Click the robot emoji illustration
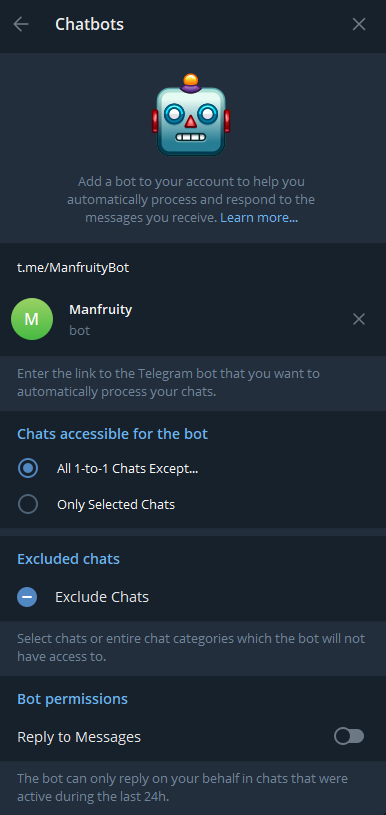This screenshot has height=815, width=386. point(191,115)
